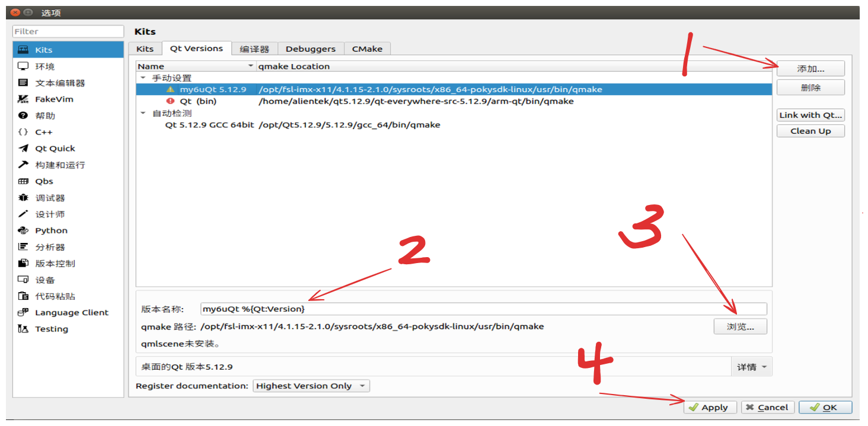This screenshot has width=868, height=426.
Task: Switch to the CMake tab
Action: click(x=367, y=49)
